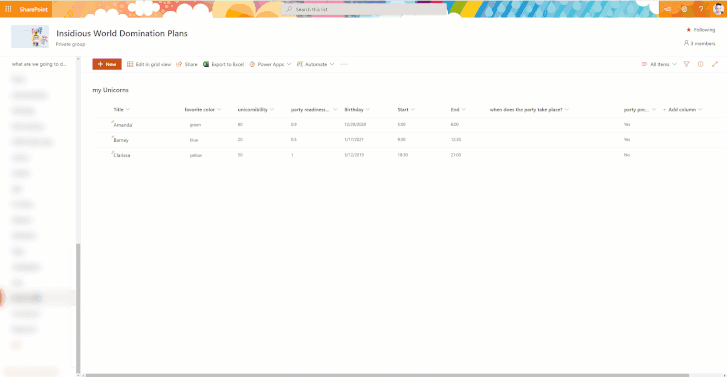This screenshot has width=727, height=377.
Task: Open the Barney list item
Action: pos(121,140)
